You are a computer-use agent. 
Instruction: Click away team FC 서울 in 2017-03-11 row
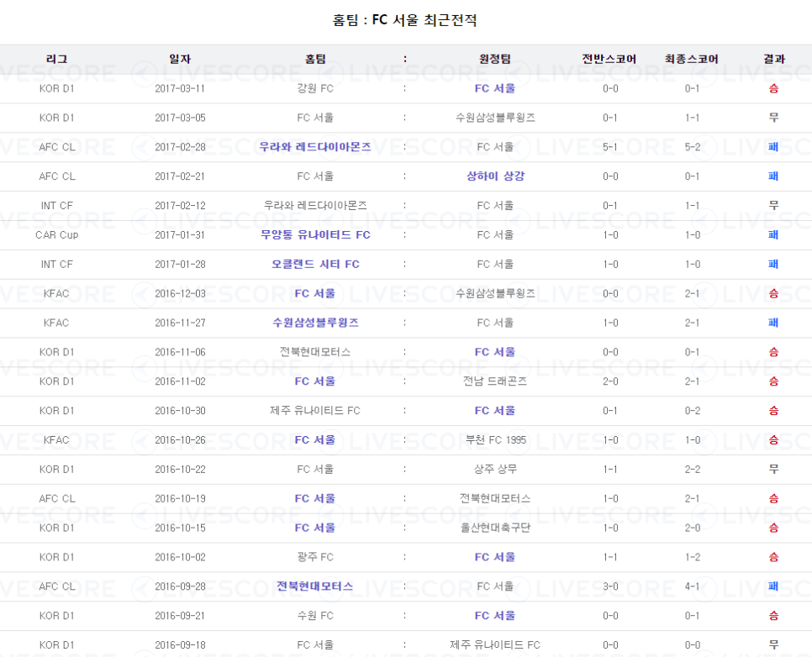coord(494,88)
